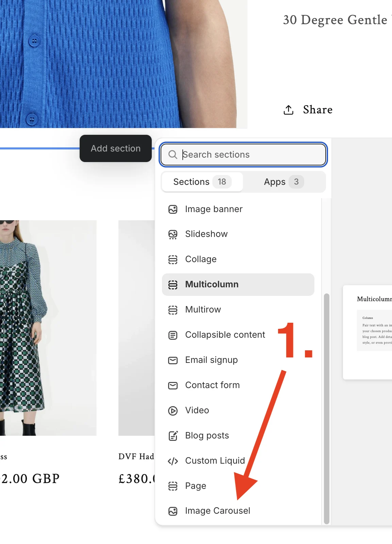This screenshot has height=544, width=392.
Task: Click the Multicolumn section icon
Action: (x=173, y=285)
